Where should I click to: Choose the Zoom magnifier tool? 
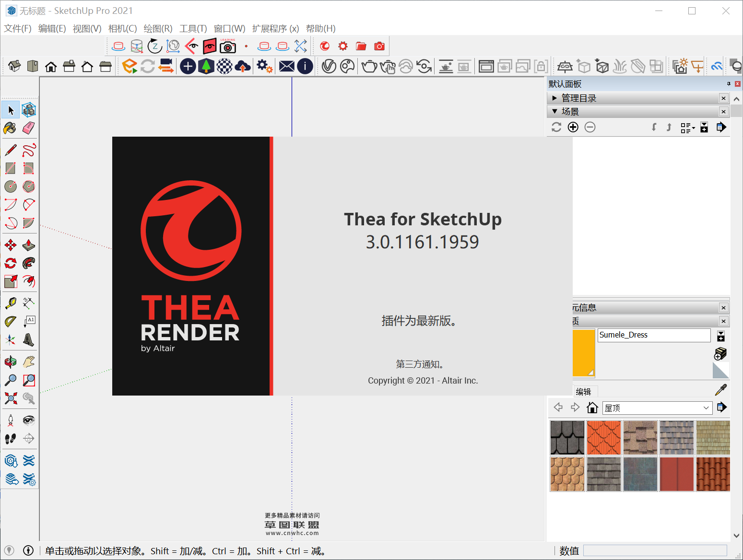point(11,380)
